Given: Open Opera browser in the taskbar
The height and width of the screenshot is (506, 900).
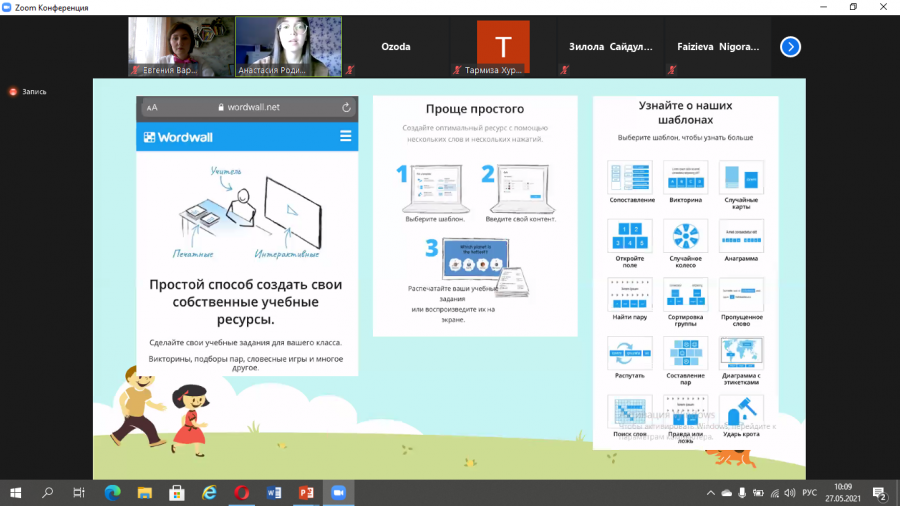Looking at the screenshot, I should point(242,493).
